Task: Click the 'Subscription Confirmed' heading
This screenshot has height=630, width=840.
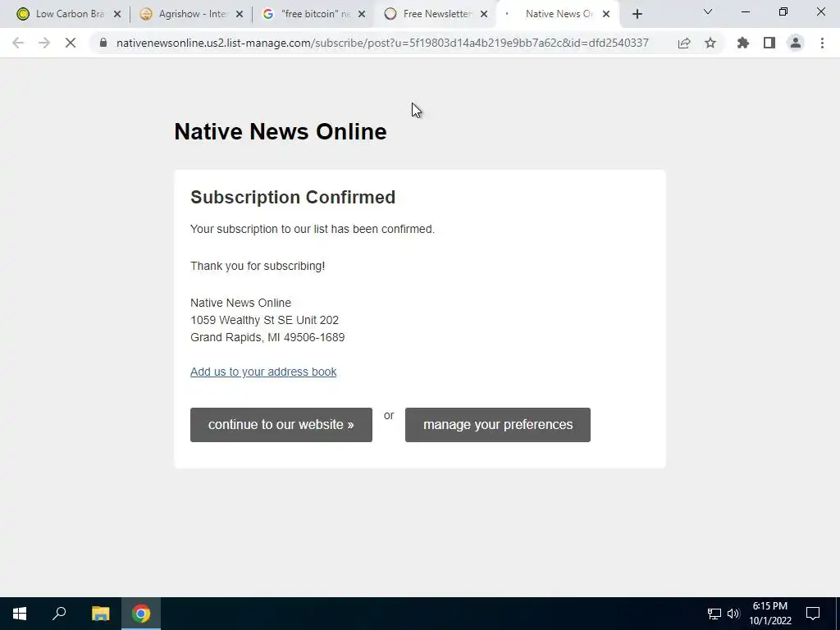Action: [293, 197]
